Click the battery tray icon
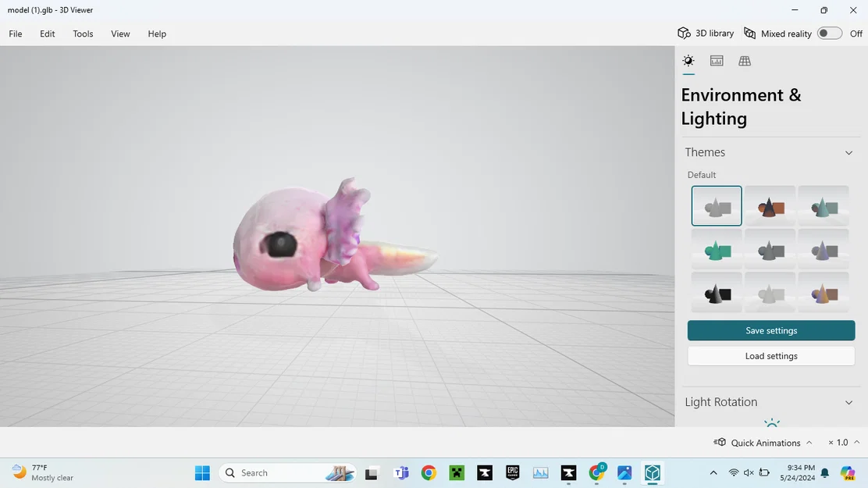Viewport: 868px width, 488px height. [x=764, y=473]
